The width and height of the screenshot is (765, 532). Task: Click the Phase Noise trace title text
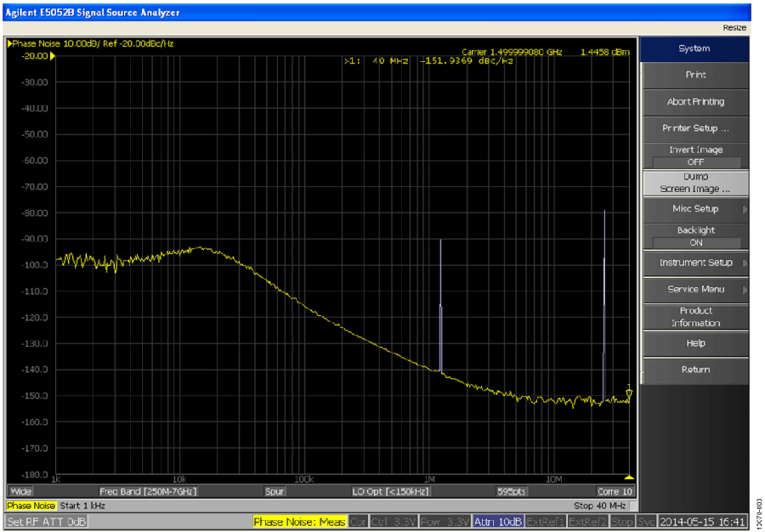[93, 44]
